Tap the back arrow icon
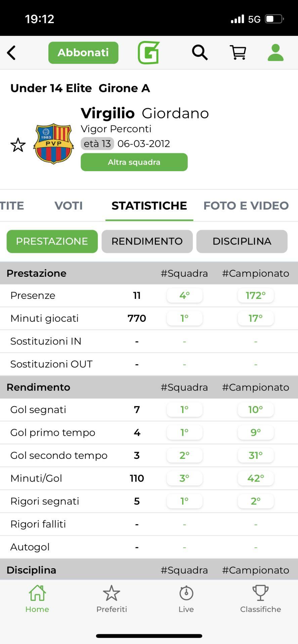Viewport: 298px width, 644px height. pos(11,53)
